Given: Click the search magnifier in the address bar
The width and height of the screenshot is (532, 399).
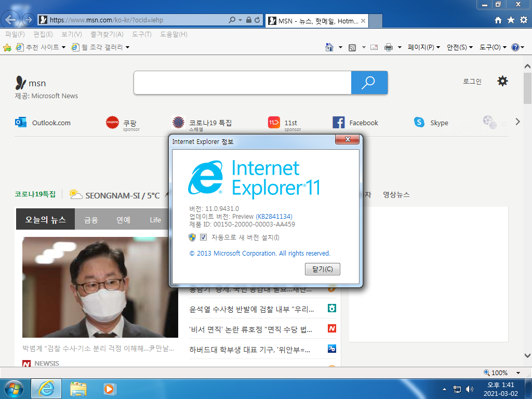Looking at the screenshot, I should (x=232, y=20).
